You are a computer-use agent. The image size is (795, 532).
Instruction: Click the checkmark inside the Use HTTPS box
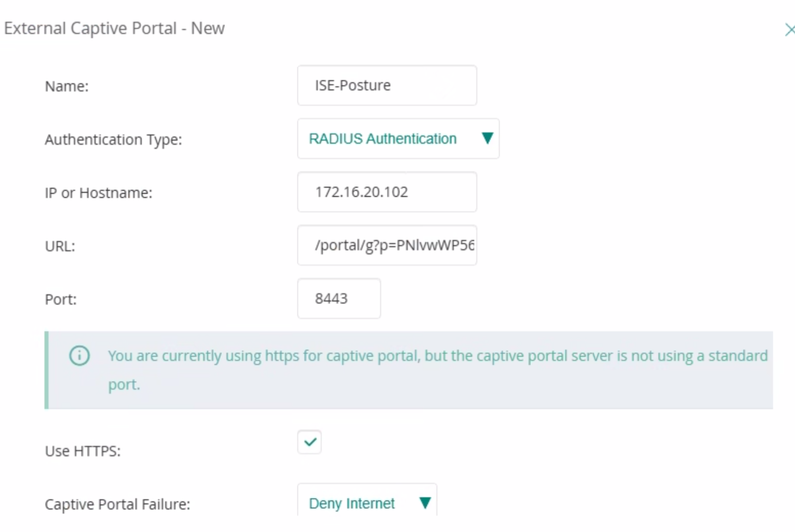click(309, 442)
